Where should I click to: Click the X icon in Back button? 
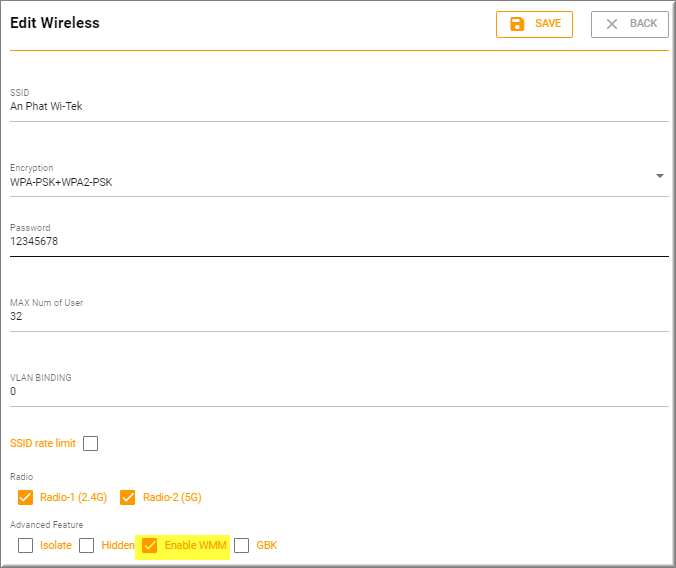click(x=612, y=24)
